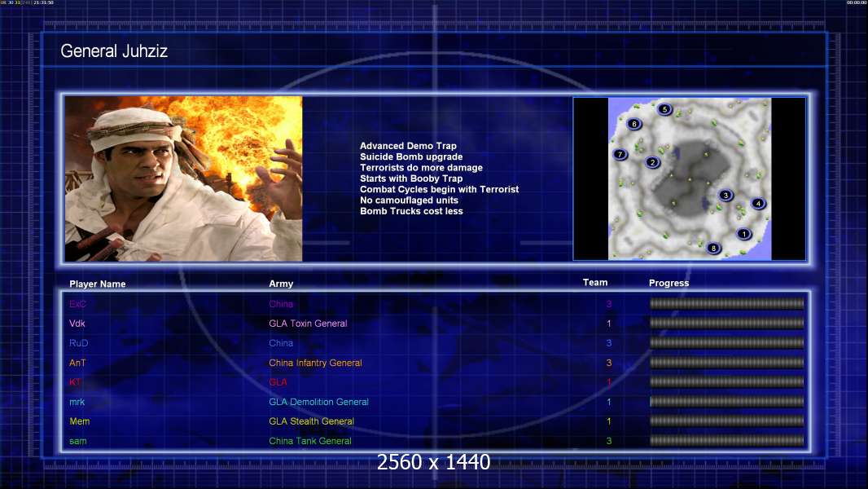The height and width of the screenshot is (489, 868).
Task: Click the General Juhziz title text
Action: pos(114,51)
